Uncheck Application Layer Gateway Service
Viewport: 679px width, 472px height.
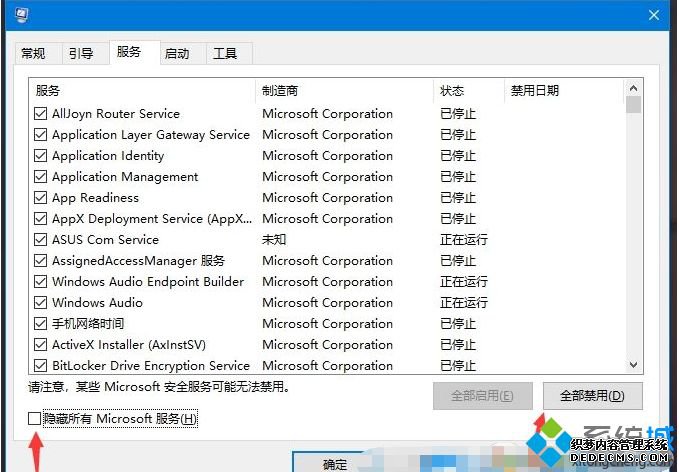click(40, 135)
